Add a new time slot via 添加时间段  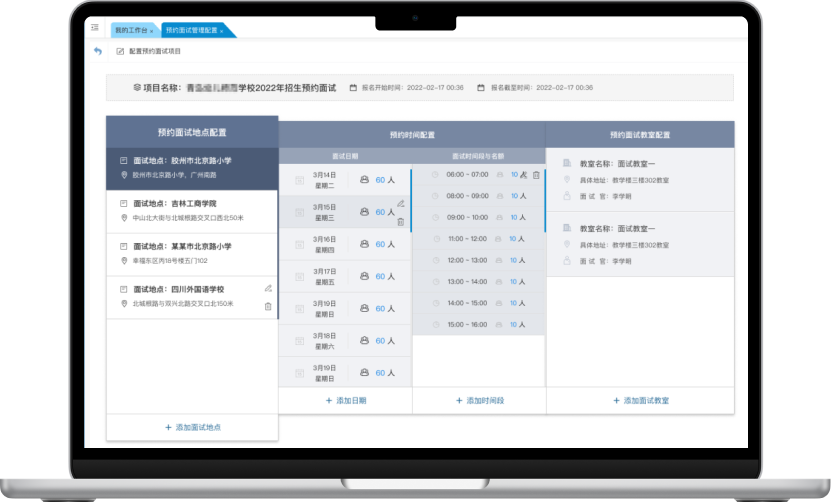(480, 400)
